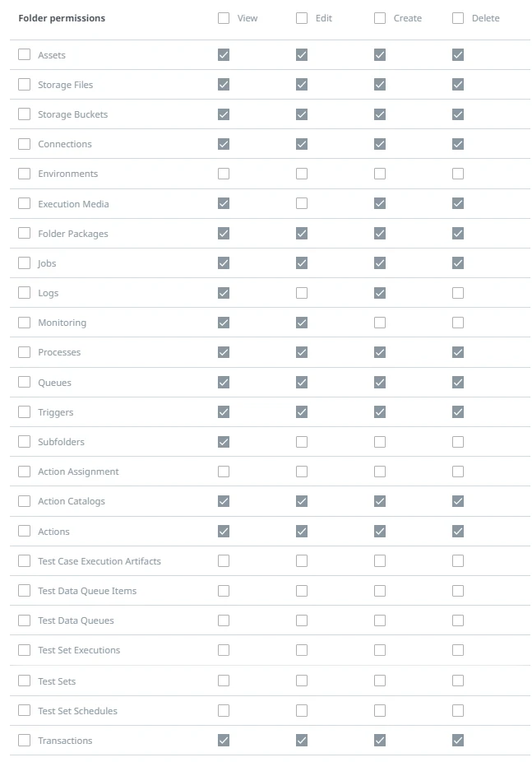This screenshot has width=532, height=762.
Task: Select the Create column header checkbox
Action: (x=380, y=18)
